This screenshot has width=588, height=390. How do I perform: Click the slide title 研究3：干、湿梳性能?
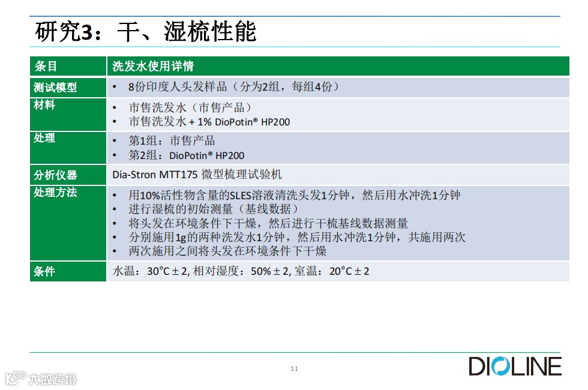146,31
